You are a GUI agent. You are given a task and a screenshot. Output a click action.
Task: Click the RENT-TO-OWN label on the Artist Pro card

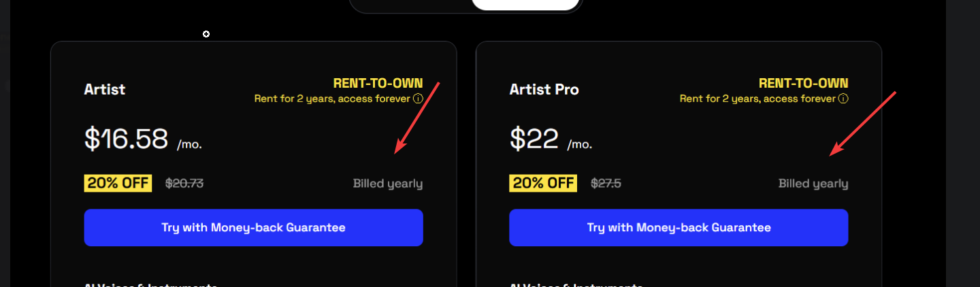coord(803,84)
